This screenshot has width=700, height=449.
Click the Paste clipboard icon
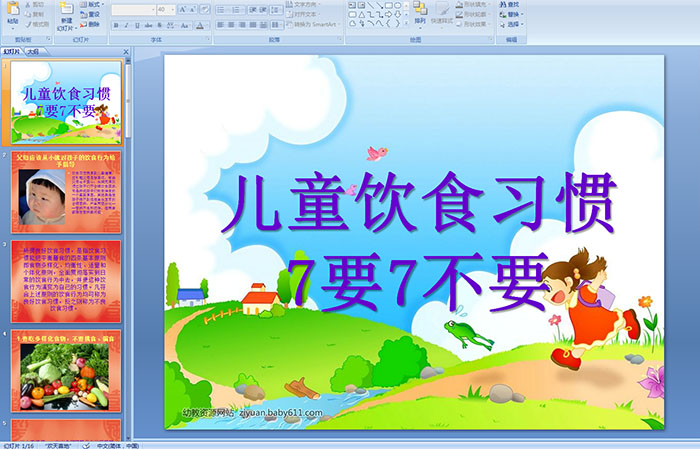[x=13, y=8]
